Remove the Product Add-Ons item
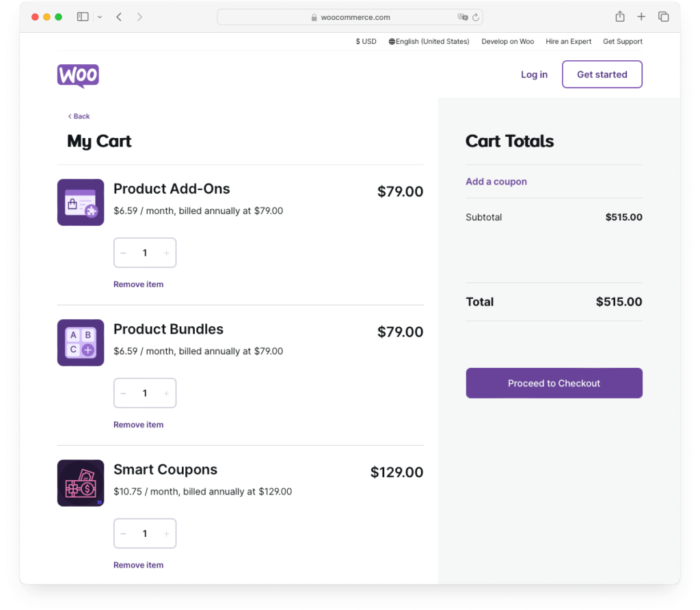This screenshot has height=610, width=700. [138, 284]
